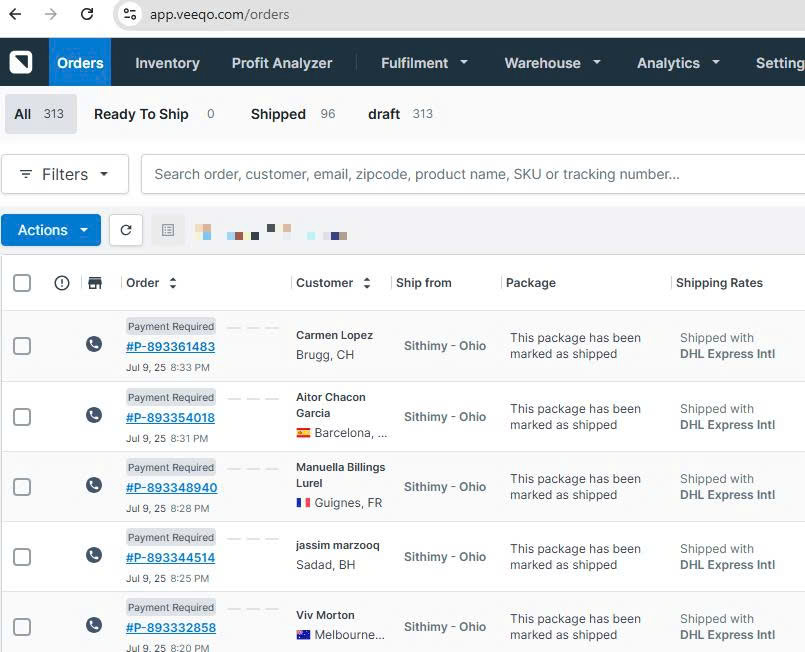Click the Veeqo logo home icon
805x652 pixels.
21,62
